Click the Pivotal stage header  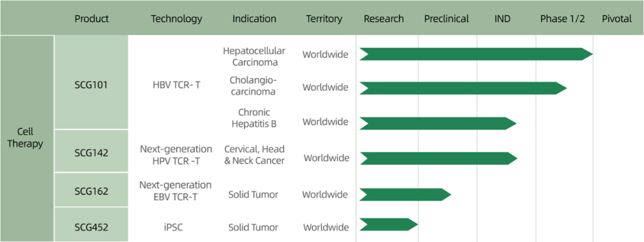tap(617, 18)
